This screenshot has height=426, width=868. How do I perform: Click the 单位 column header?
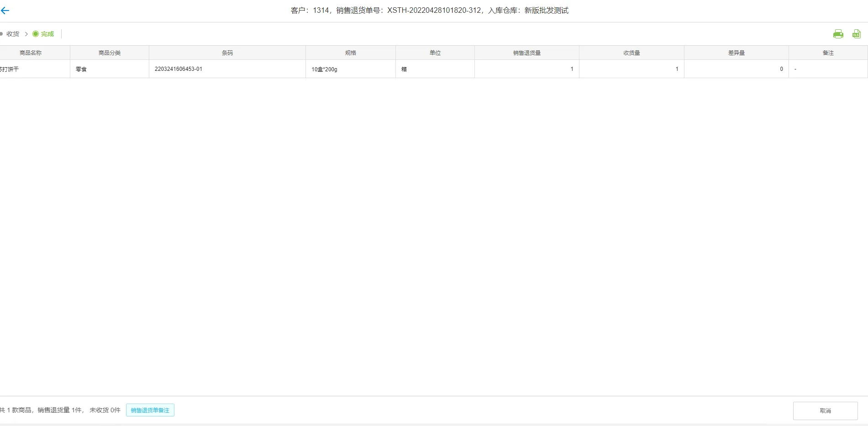coord(435,53)
